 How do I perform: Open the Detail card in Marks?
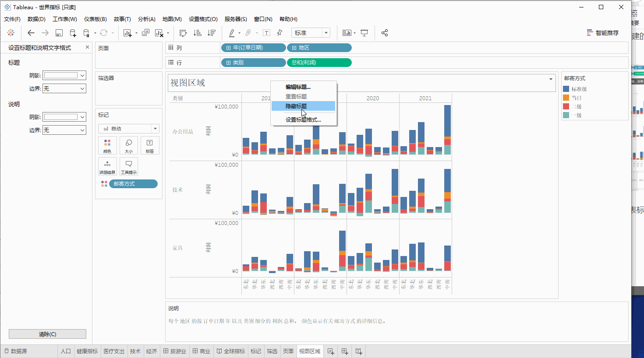pyautogui.click(x=107, y=166)
